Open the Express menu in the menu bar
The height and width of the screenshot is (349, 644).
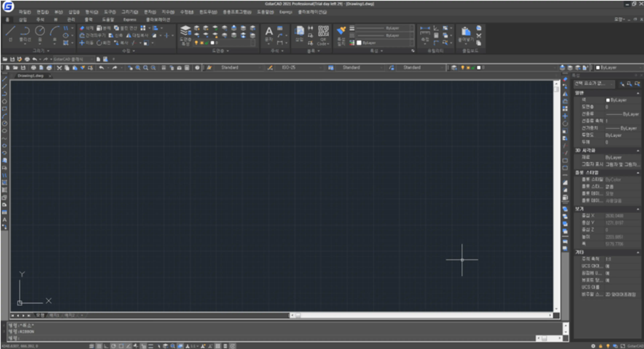286,12
